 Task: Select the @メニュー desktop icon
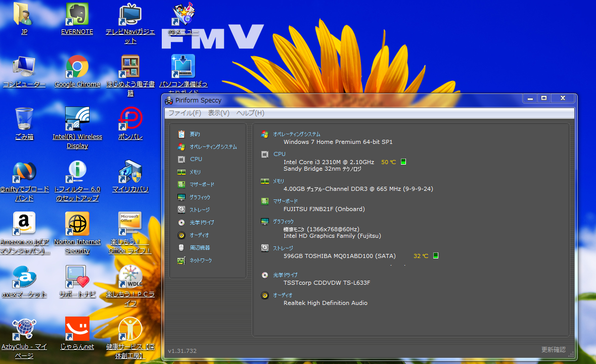[183, 19]
